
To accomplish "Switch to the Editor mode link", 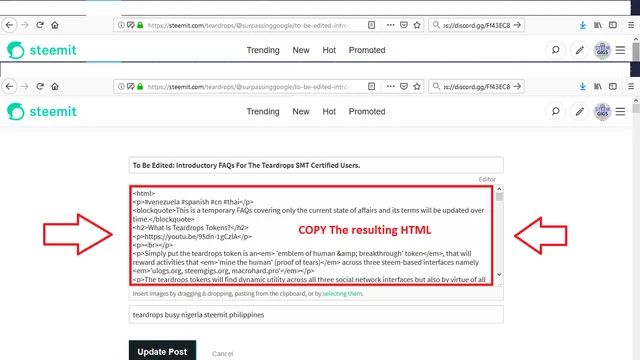I will pos(487,179).
